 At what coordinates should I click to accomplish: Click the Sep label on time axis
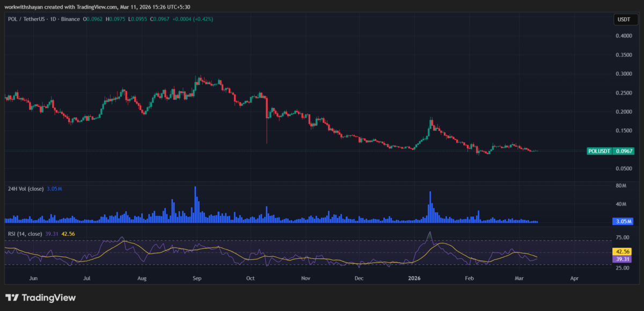point(197,279)
